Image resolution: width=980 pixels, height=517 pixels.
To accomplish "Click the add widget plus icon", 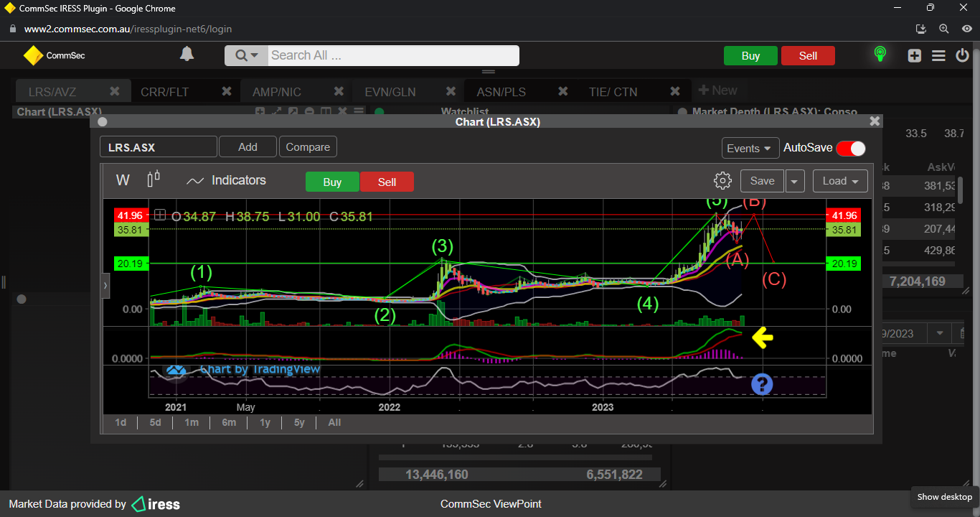I will click(914, 55).
